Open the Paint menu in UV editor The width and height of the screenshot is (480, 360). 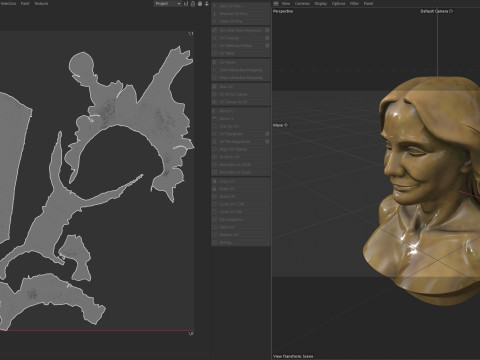click(x=25, y=3)
